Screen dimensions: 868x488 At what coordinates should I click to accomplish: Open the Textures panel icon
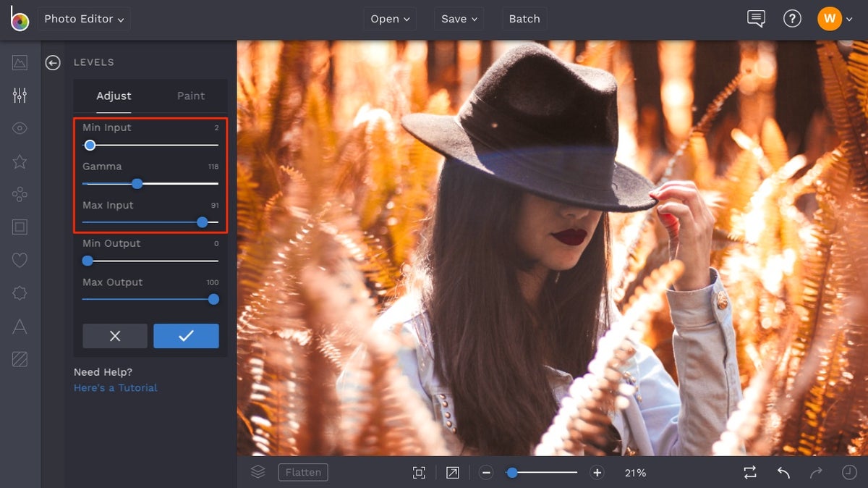click(20, 358)
